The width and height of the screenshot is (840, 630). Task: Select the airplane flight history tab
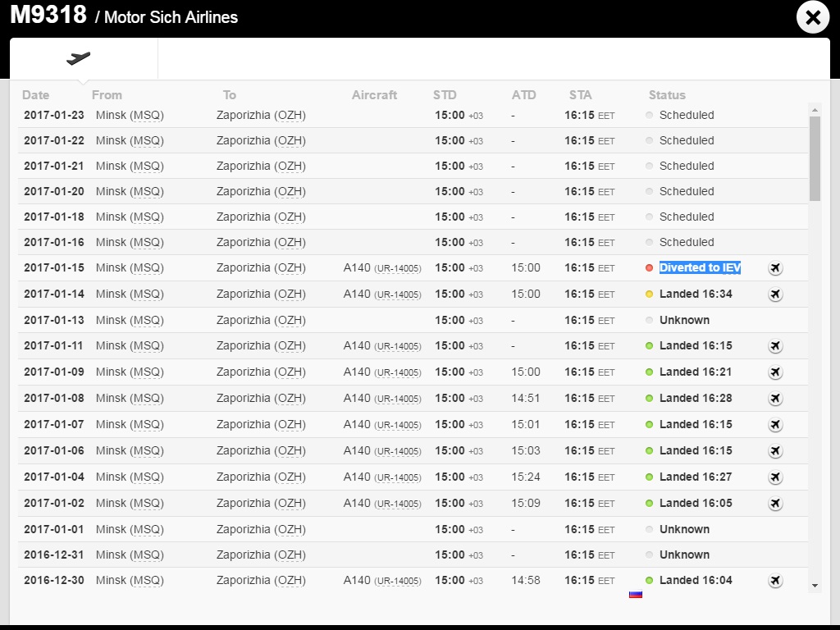click(x=79, y=58)
